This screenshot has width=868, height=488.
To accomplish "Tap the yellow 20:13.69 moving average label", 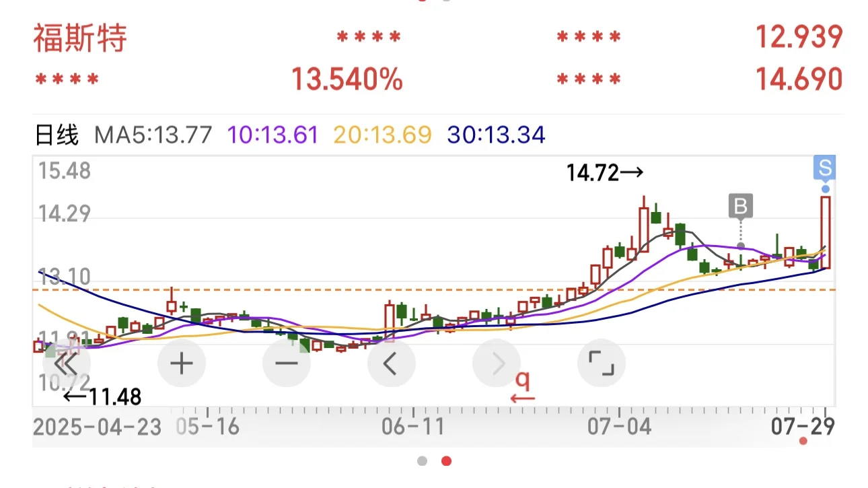I will point(382,135).
